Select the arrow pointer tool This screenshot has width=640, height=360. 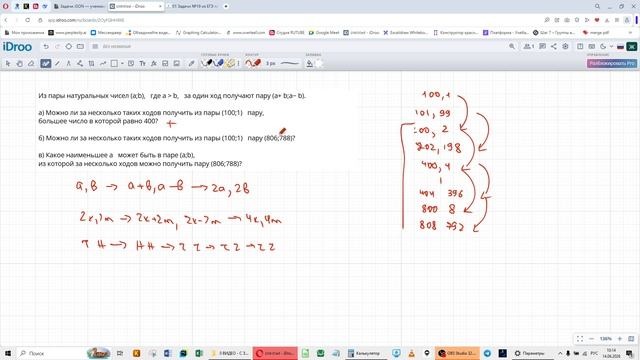[8, 63]
